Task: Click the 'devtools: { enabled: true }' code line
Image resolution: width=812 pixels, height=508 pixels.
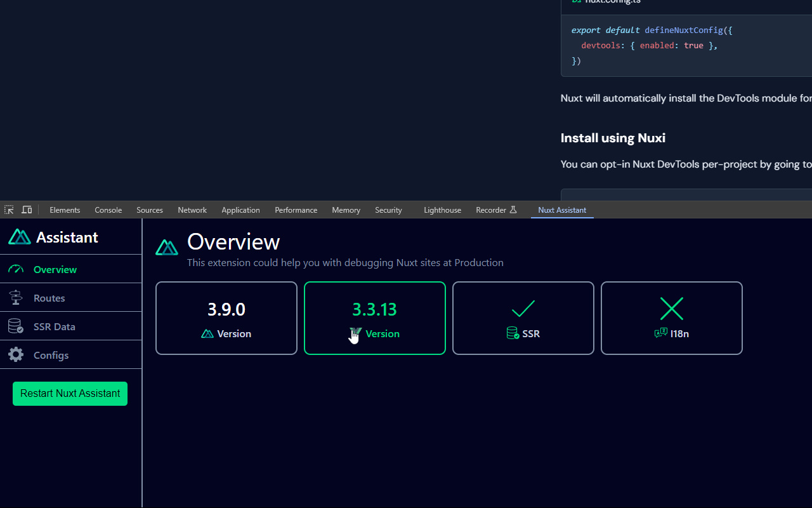Action: pos(649,45)
